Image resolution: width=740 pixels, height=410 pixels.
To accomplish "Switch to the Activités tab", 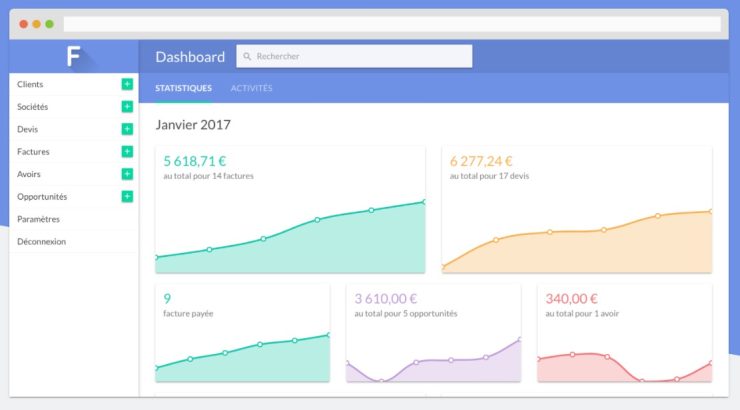I will 251,88.
